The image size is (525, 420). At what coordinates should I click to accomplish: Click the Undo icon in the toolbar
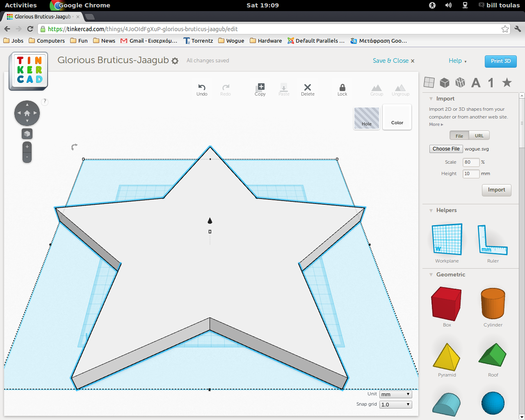coord(202,89)
